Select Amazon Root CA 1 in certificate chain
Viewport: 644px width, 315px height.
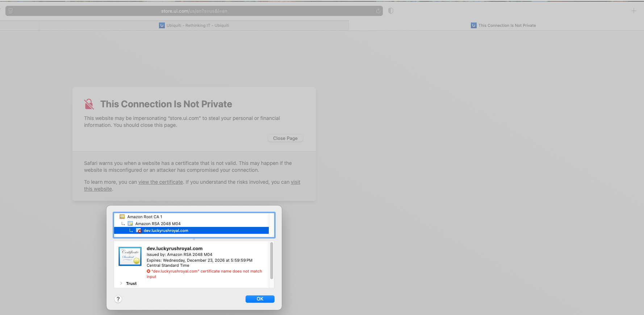(145, 217)
